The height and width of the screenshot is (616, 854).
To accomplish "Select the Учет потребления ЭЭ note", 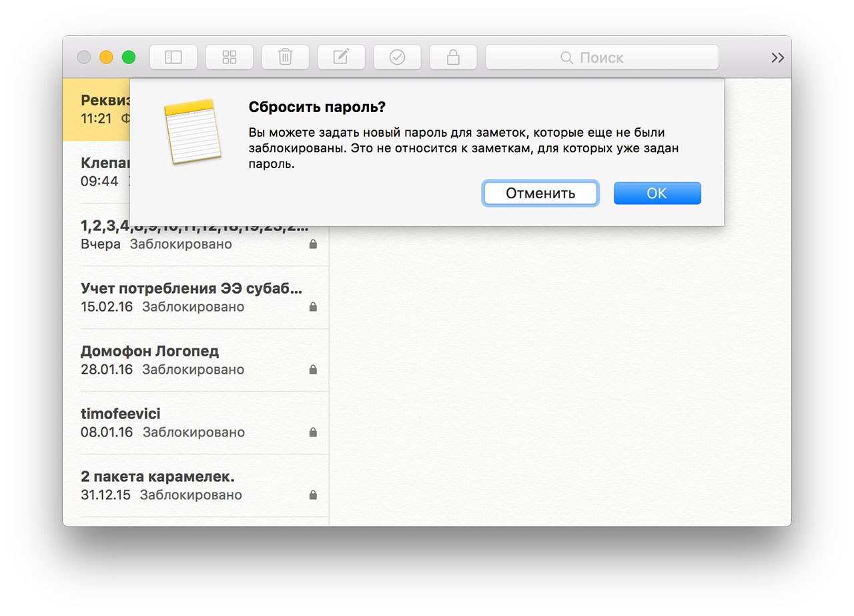I will pyautogui.click(x=195, y=298).
